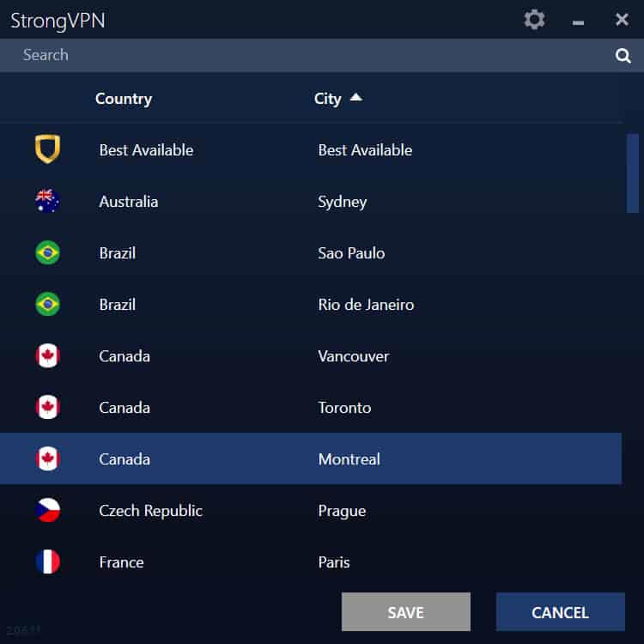
Task: Select Best Available in City column
Action: point(365,150)
